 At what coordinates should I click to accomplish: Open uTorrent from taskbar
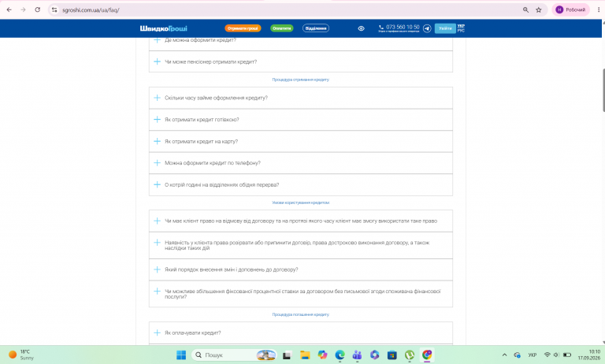tap(410, 355)
